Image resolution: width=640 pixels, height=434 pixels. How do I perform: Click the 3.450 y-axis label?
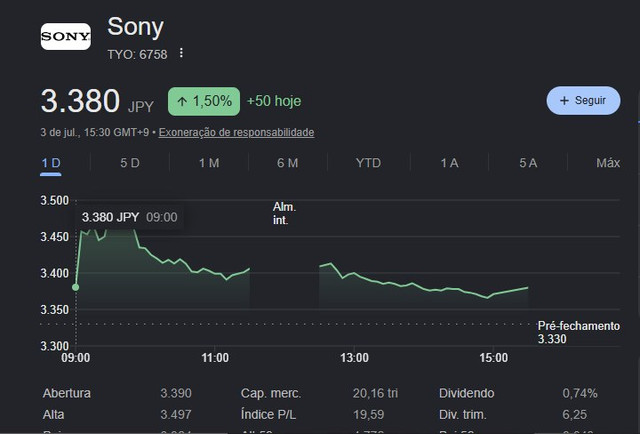pyautogui.click(x=55, y=237)
